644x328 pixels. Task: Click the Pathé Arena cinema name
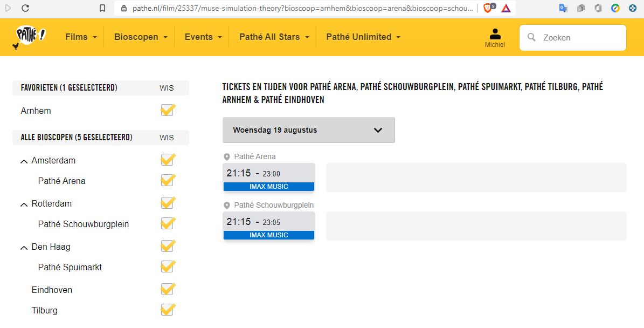point(255,156)
